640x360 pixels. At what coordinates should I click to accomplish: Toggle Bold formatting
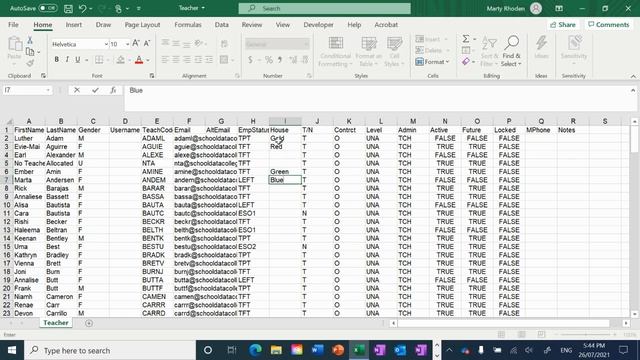(56, 60)
